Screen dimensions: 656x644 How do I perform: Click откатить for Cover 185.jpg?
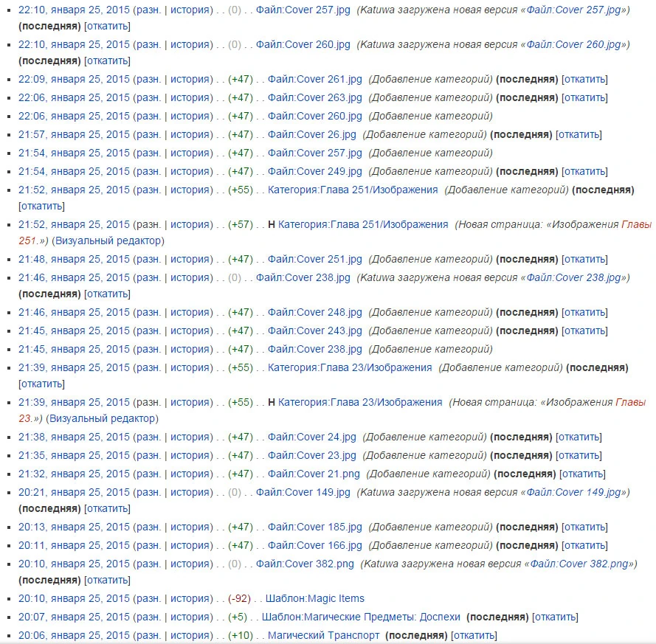(x=584, y=527)
